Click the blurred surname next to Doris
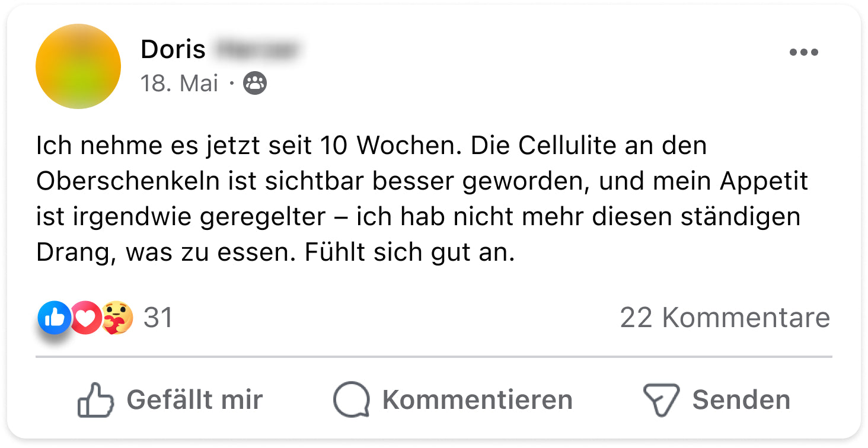The image size is (868, 448). tap(256, 50)
